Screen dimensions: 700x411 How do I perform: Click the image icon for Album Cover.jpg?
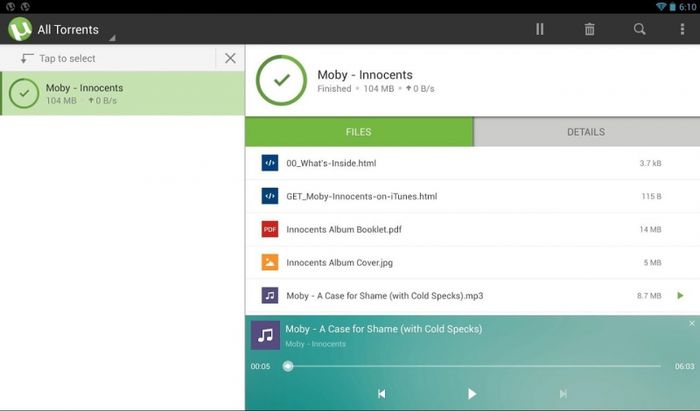point(270,262)
